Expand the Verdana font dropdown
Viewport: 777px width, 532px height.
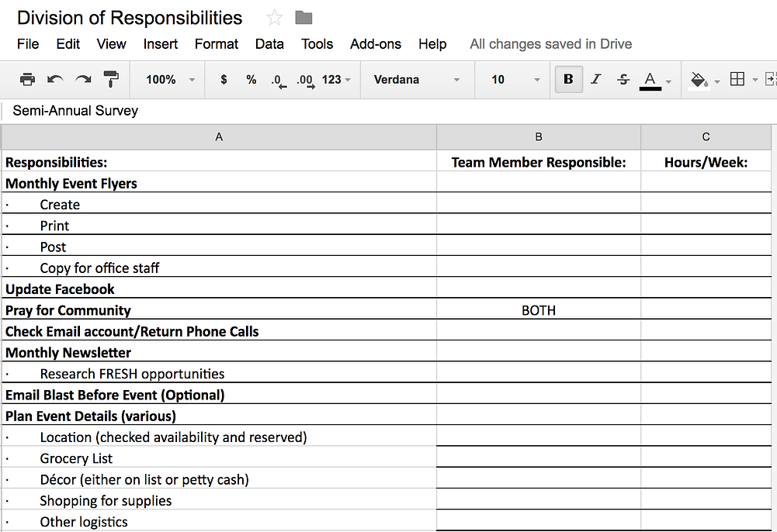coord(417,79)
